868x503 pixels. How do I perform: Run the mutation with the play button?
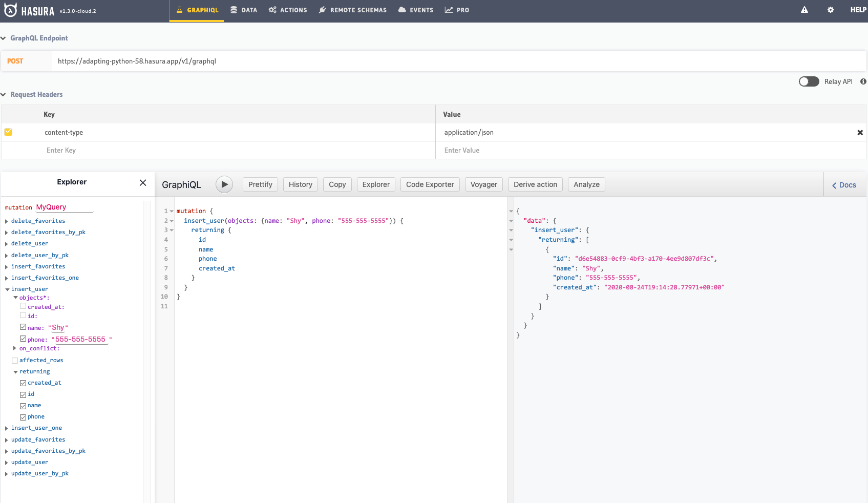[x=224, y=184]
